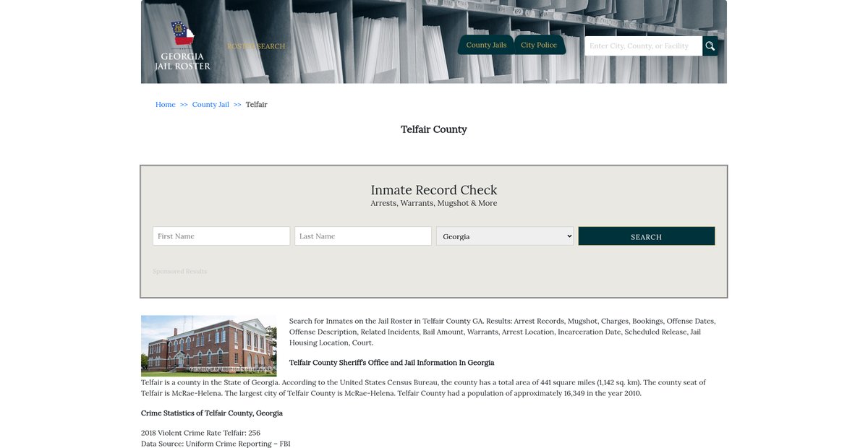Viewport: 868px width, 448px height.
Task: Navigate to County Jail breadcrumb link
Action: coord(210,105)
